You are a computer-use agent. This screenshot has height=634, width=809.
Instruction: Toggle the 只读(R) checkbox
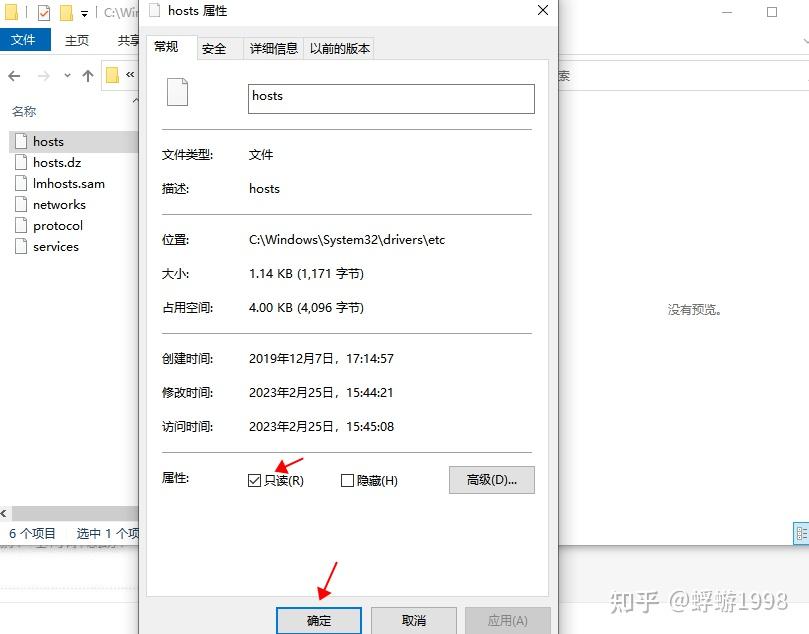254,481
